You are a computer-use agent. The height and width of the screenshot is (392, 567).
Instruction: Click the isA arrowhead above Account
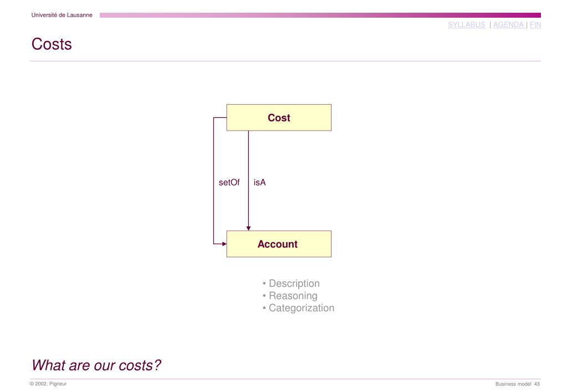coord(248,228)
